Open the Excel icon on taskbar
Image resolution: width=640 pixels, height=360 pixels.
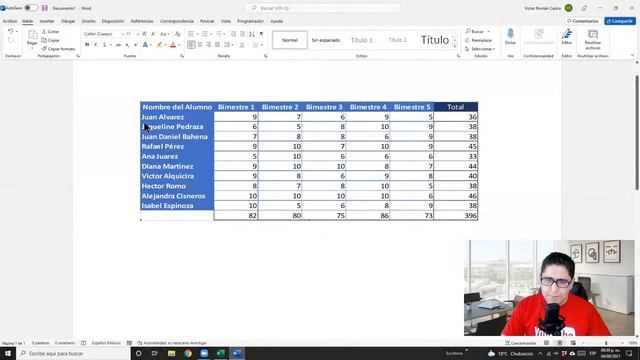click(220, 353)
